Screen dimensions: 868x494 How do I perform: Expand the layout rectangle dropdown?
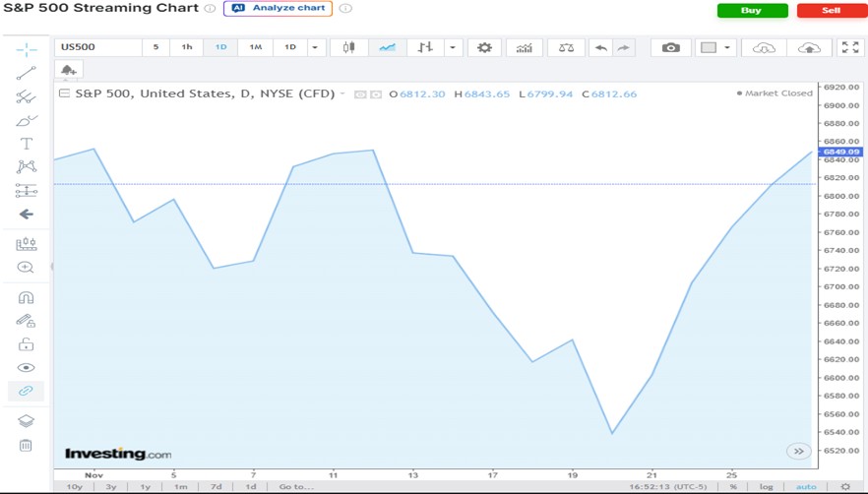click(727, 47)
